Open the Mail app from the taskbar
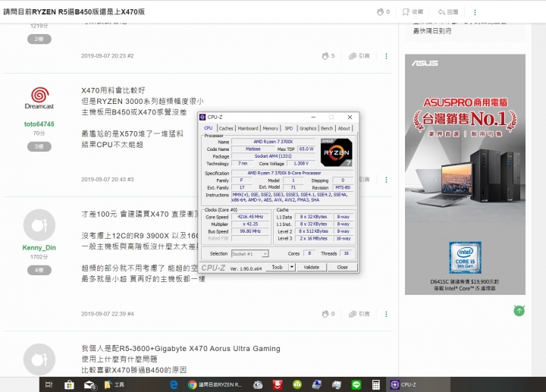Image resolution: width=546 pixels, height=392 pixels. tap(89, 384)
